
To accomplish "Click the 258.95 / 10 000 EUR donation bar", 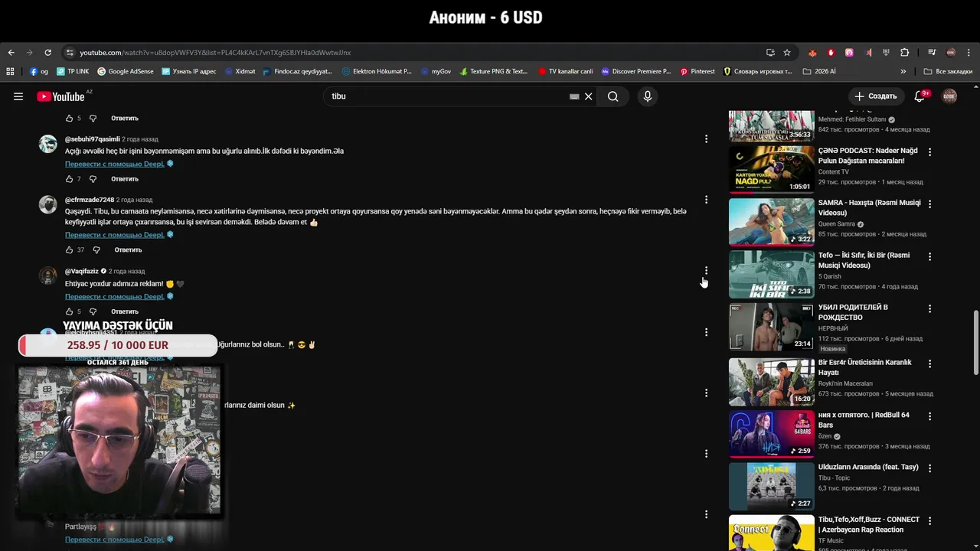I will pyautogui.click(x=118, y=345).
